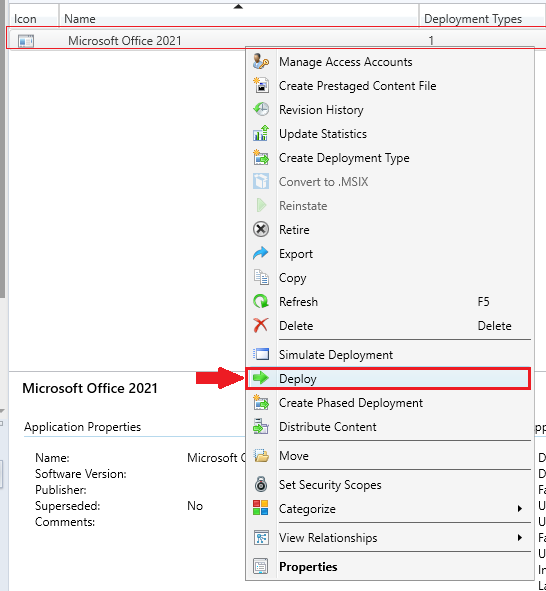546x591 pixels.
Task: Click the Simulate Deployment window icon
Action: (x=261, y=354)
